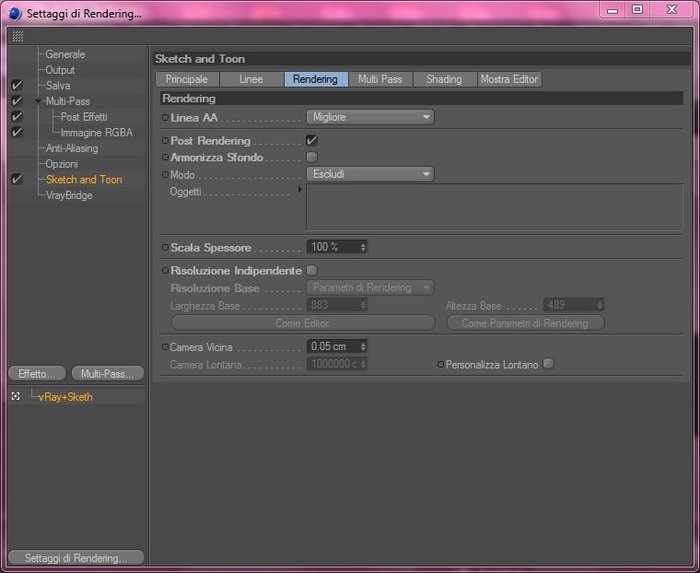Open the Shading tab

(x=445, y=79)
